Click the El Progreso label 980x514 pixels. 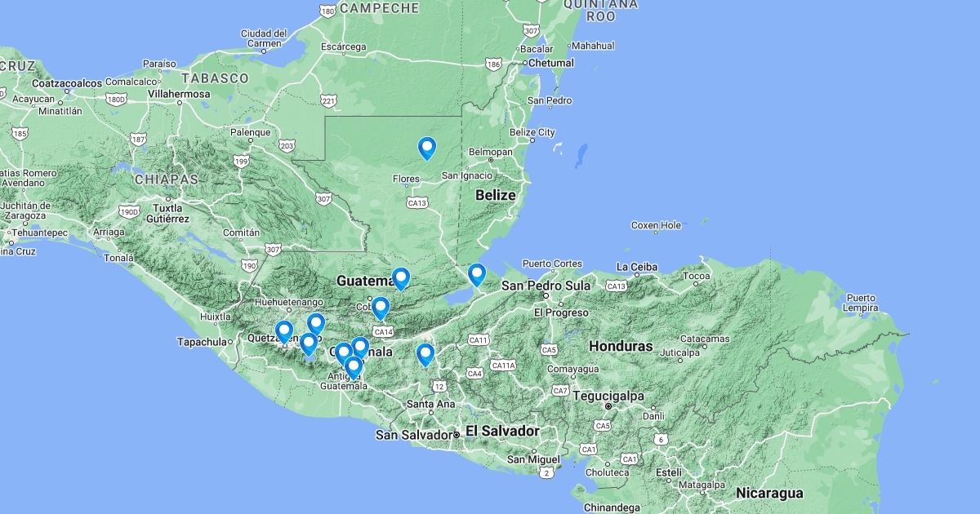click(561, 312)
